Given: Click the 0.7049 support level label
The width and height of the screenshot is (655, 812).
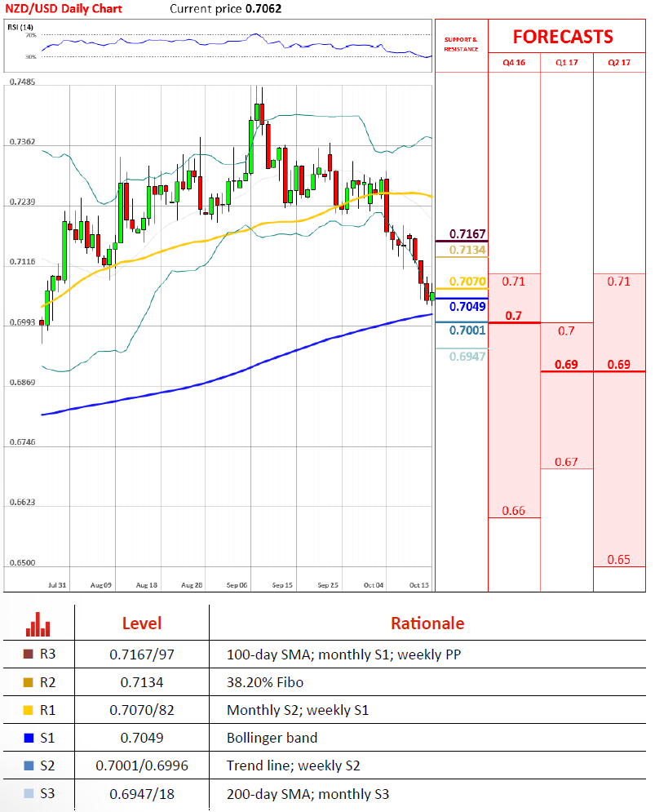Looking at the screenshot, I should pos(467,306).
